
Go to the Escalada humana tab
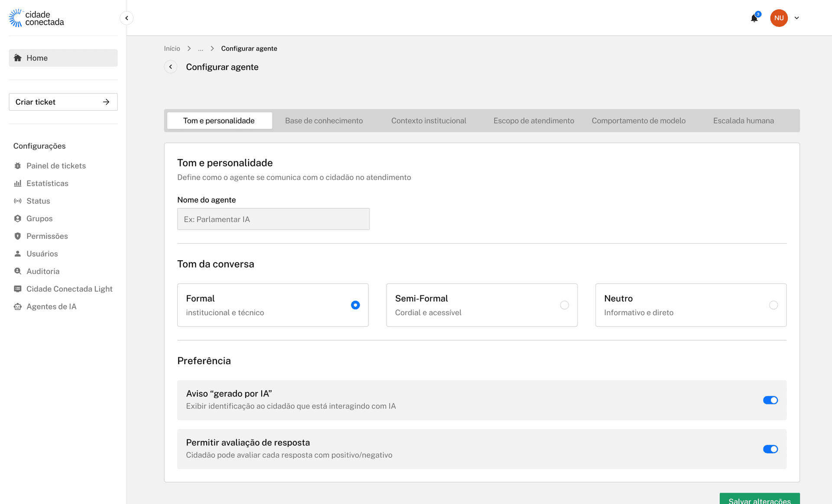(744, 121)
